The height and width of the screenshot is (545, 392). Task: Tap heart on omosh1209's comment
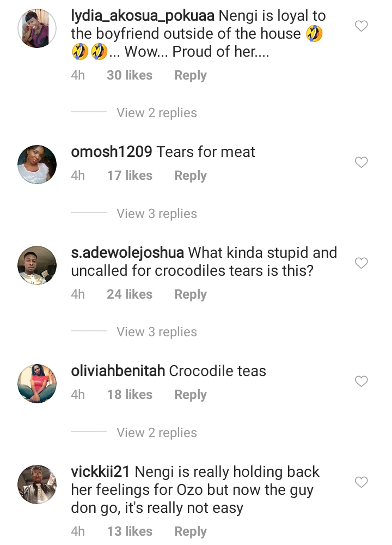[x=362, y=162]
